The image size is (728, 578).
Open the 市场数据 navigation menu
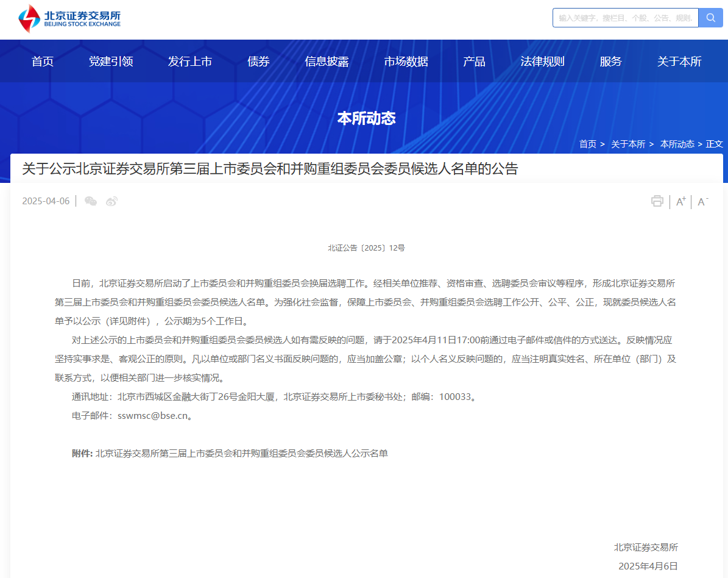[406, 62]
